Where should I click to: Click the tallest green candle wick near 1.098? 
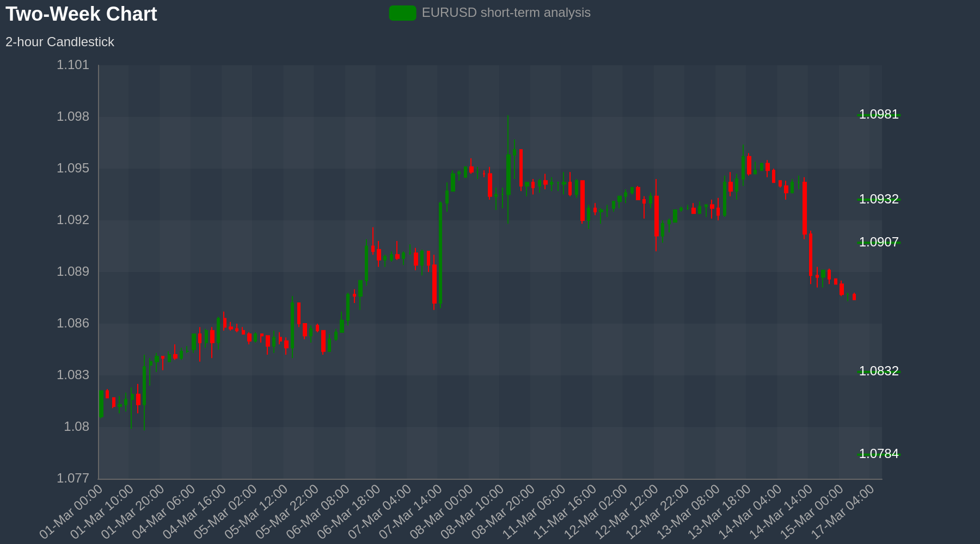pyautogui.click(x=508, y=169)
